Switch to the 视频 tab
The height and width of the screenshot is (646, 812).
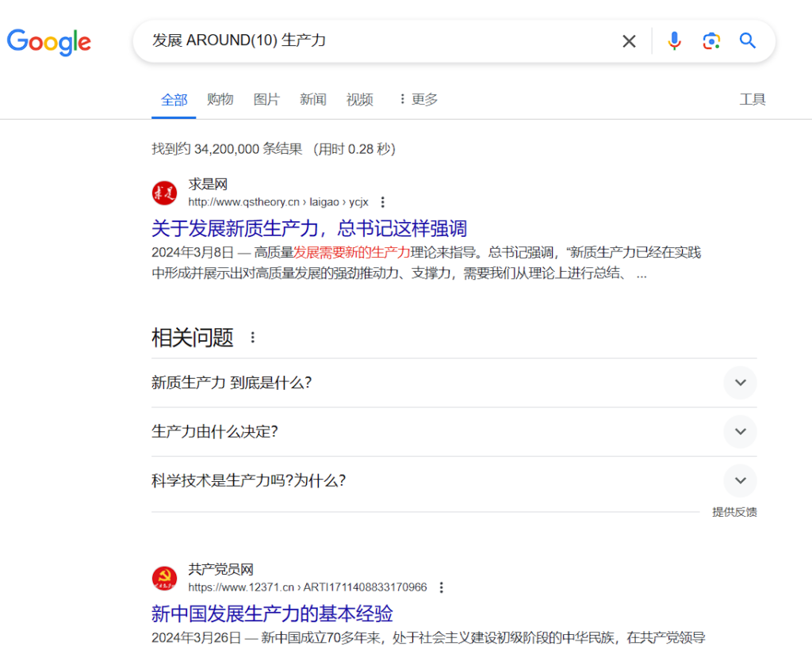click(x=359, y=99)
